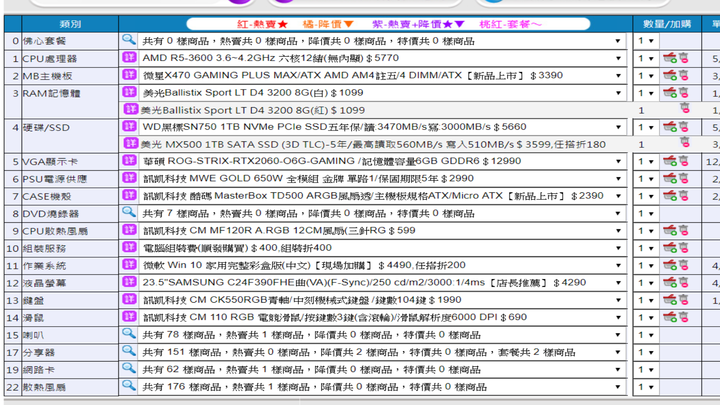
Task: Change quantity dropdown in CPU處理器 row
Action: 646,58
